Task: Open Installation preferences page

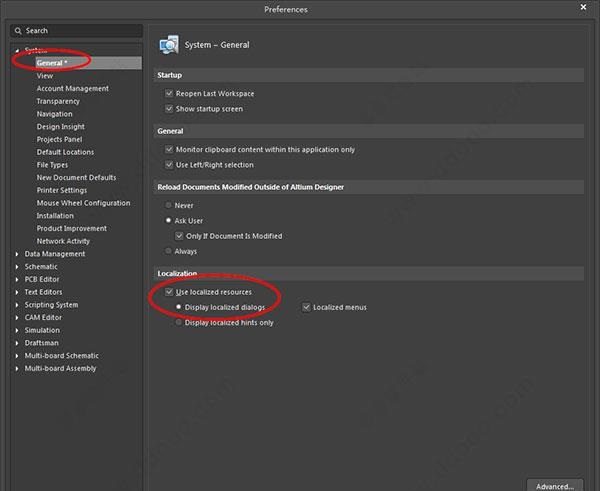Action: (x=55, y=215)
